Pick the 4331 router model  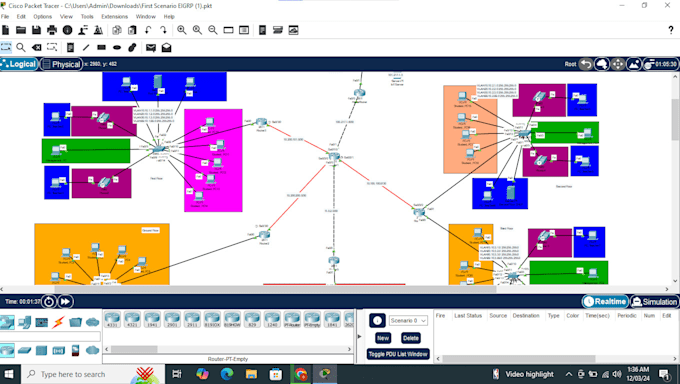pos(112,319)
